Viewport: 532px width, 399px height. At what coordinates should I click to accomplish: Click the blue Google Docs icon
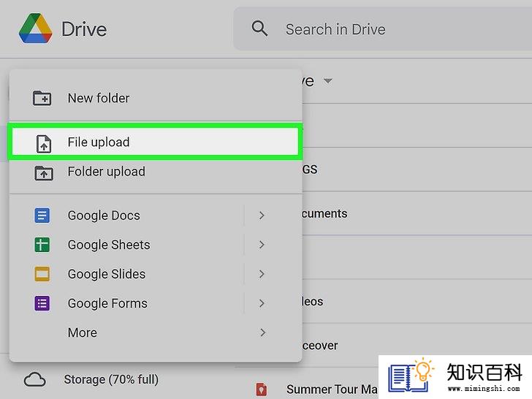coord(42,216)
